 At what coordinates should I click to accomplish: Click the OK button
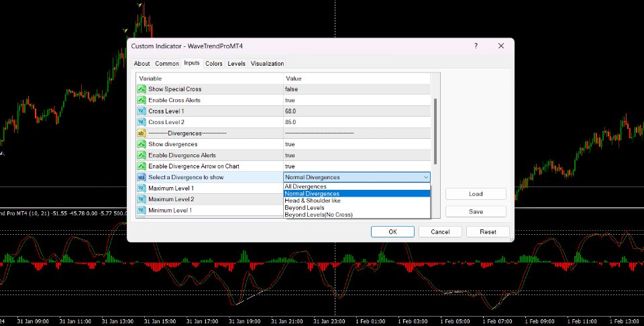392,232
